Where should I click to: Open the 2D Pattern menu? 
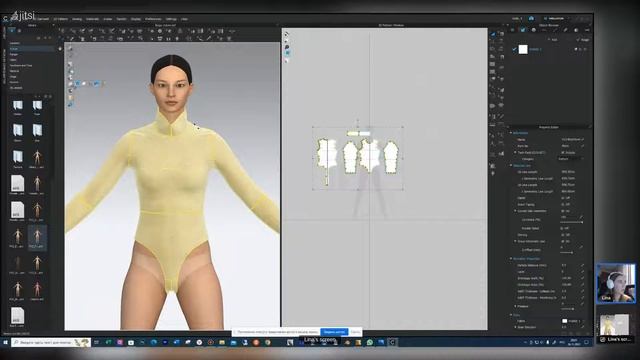click(61, 19)
